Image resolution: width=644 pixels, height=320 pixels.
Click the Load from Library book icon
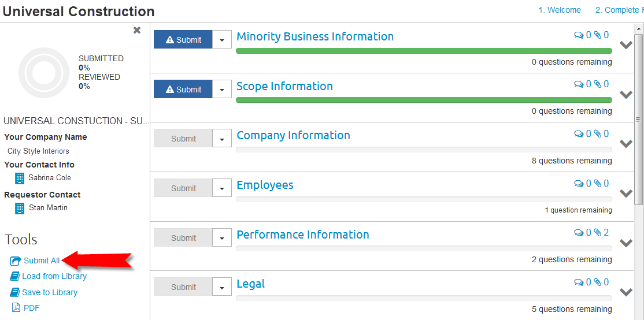click(x=15, y=277)
